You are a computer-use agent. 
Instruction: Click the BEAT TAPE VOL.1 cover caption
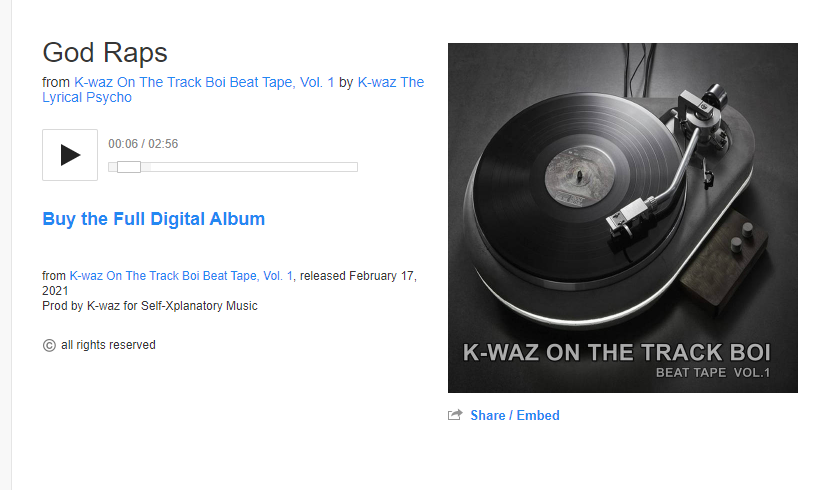click(713, 372)
